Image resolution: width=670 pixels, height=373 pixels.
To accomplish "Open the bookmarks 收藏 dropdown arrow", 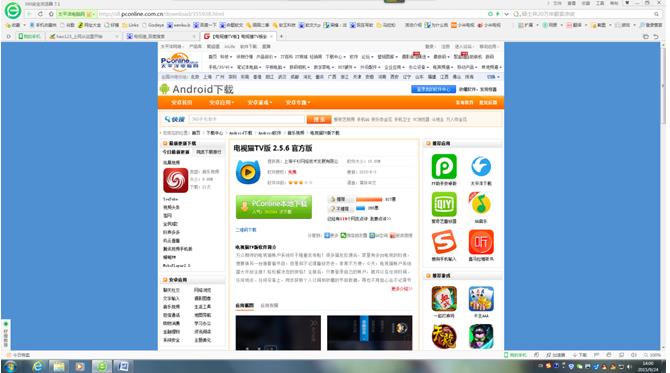I will point(24,25).
